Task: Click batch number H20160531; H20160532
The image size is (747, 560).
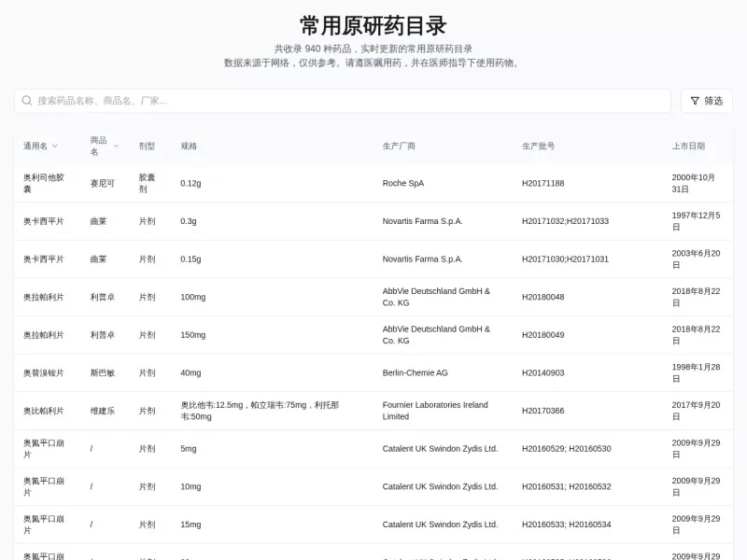Action: point(567,486)
